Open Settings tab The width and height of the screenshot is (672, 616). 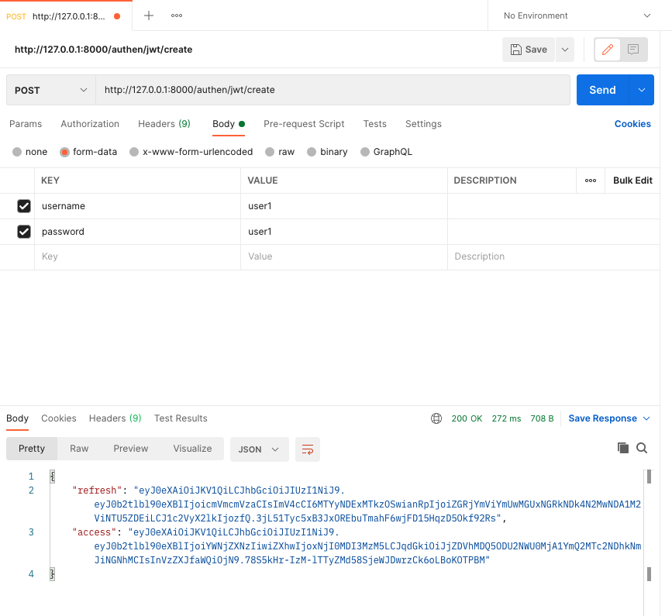[x=423, y=124]
